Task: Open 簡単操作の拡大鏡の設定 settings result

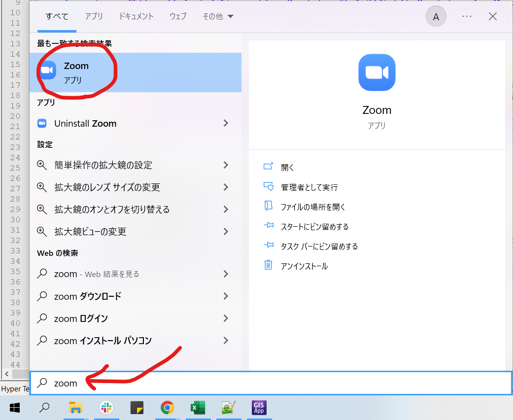Action: coord(136,165)
